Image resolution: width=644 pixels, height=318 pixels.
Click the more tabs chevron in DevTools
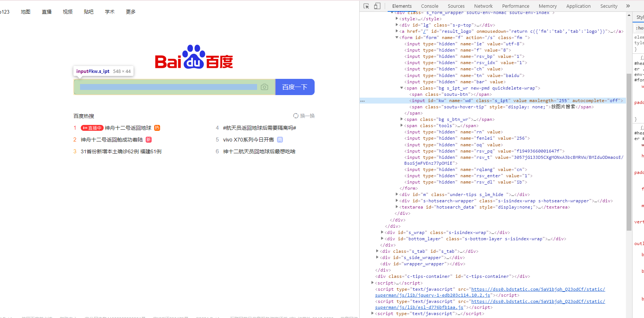[628, 6]
